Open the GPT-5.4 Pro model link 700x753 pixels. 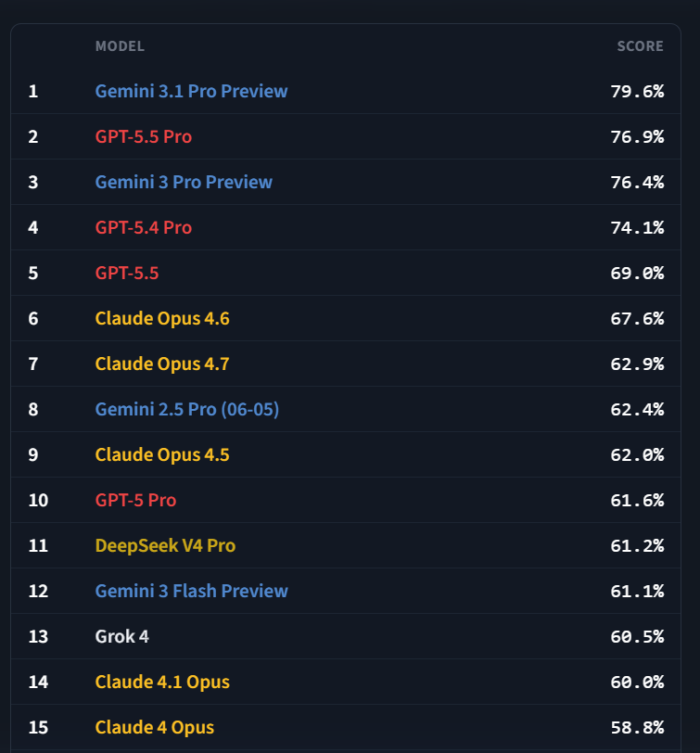point(143,227)
